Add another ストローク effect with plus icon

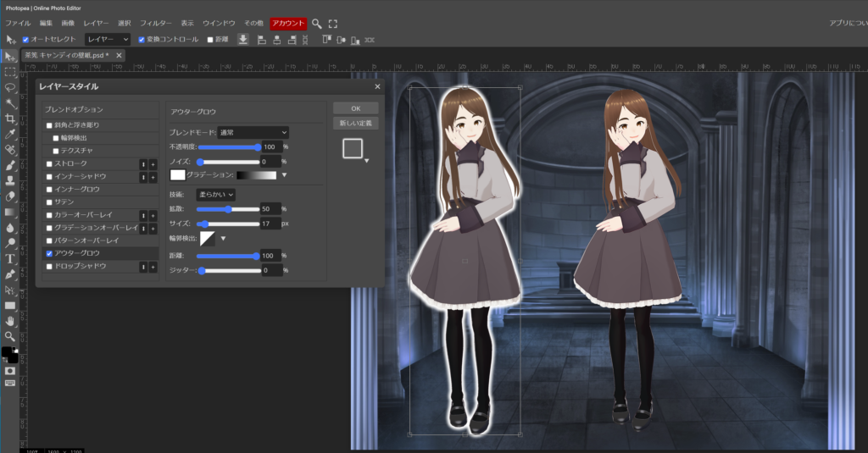153,163
